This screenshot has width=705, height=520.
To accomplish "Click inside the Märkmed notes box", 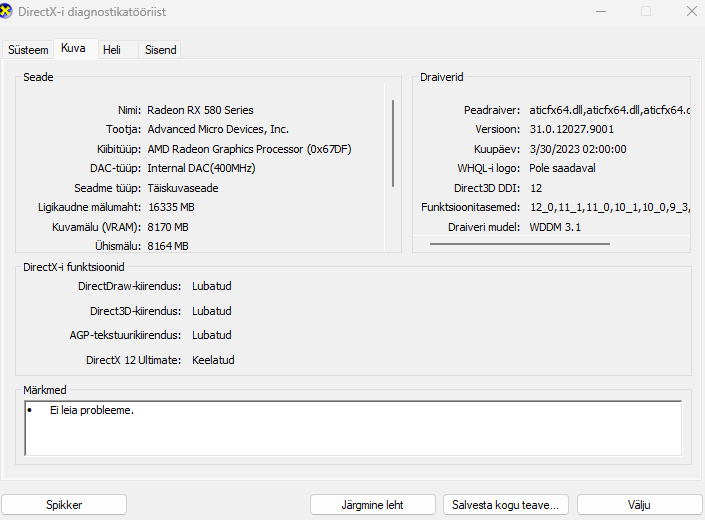I will click(353, 428).
